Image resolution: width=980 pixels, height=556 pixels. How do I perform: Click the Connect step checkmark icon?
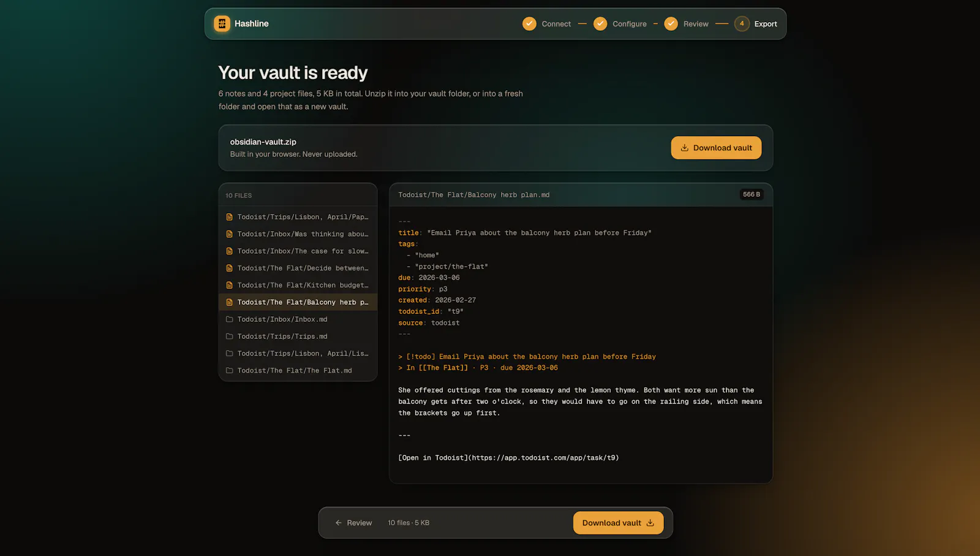pyautogui.click(x=529, y=24)
